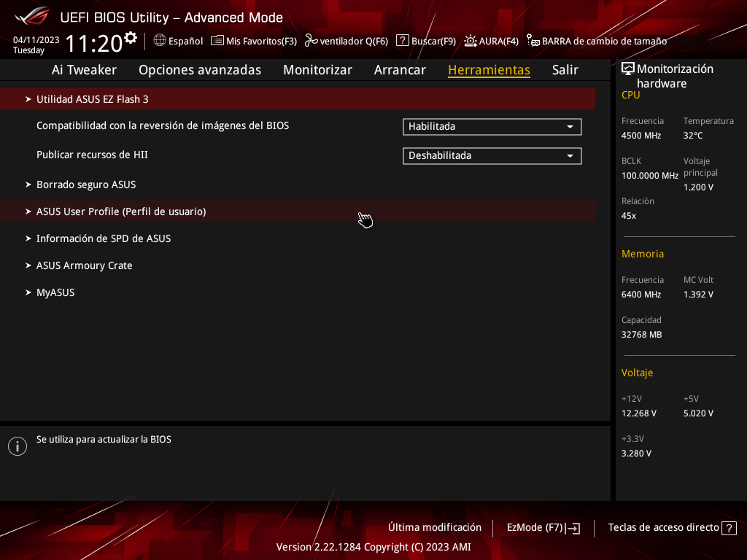Click the settings gear next to clock
This screenshot has height=560, width=747.
point(130,38)
